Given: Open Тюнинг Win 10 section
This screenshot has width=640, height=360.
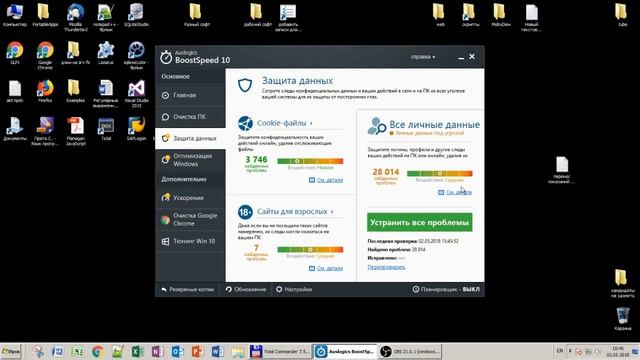Looking at the screenshot, I should click(x=190, y=241).
